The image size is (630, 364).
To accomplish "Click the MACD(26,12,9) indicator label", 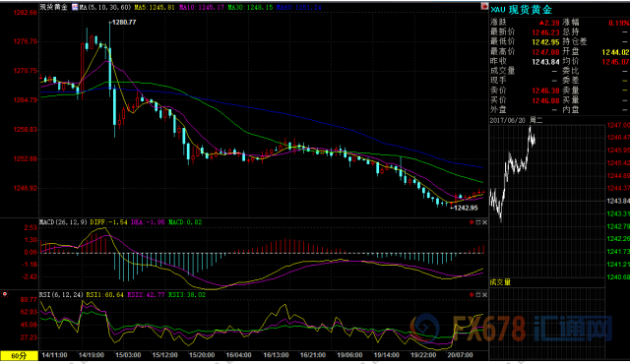I will coord(63,222).
